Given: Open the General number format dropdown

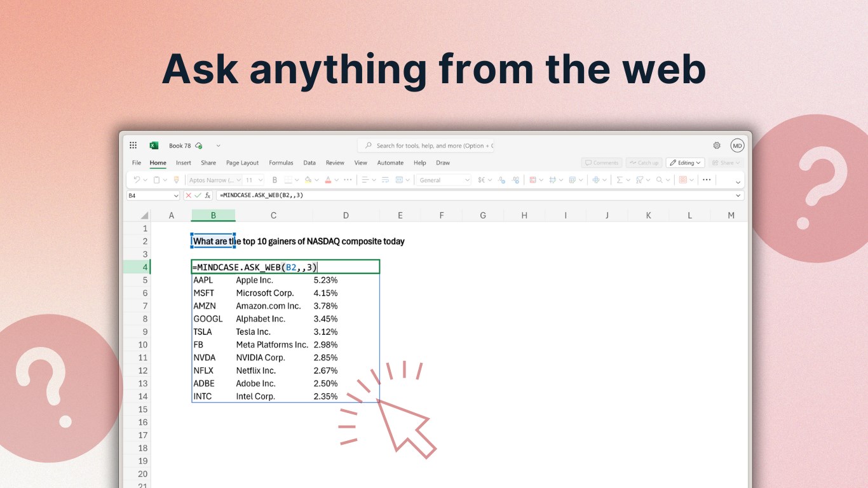Looking at the screenshot, I should point(467,180).
